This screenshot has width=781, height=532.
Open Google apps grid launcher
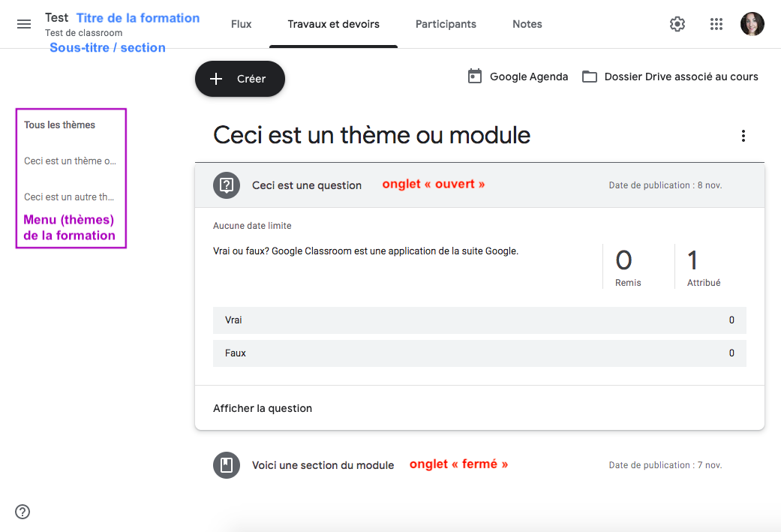coord(716,24)
